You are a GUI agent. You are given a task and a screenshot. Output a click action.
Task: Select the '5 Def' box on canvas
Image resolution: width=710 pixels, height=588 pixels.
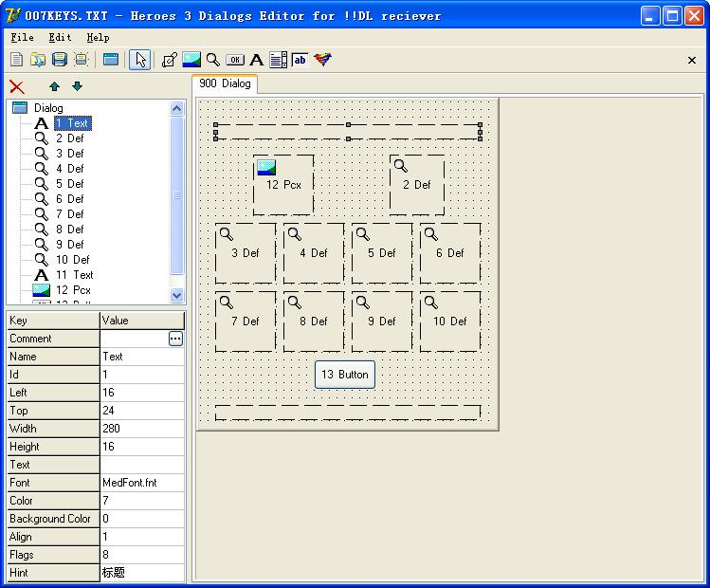(382, 253)
